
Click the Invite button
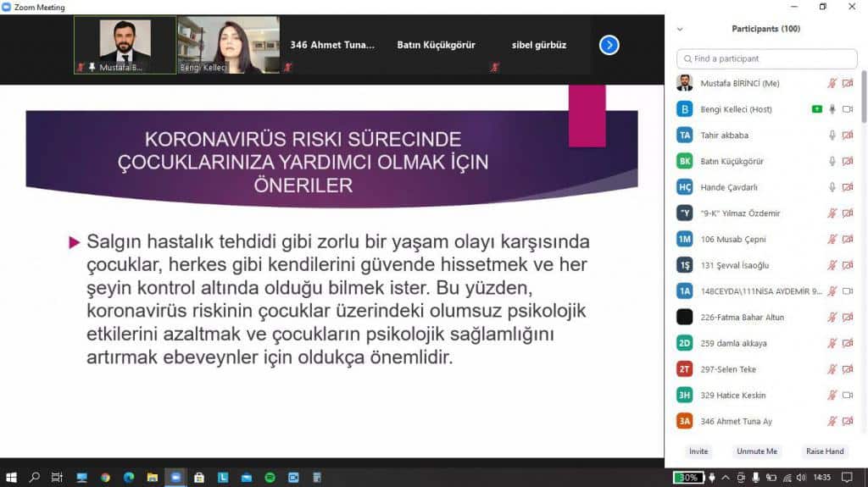click(698, 451)
